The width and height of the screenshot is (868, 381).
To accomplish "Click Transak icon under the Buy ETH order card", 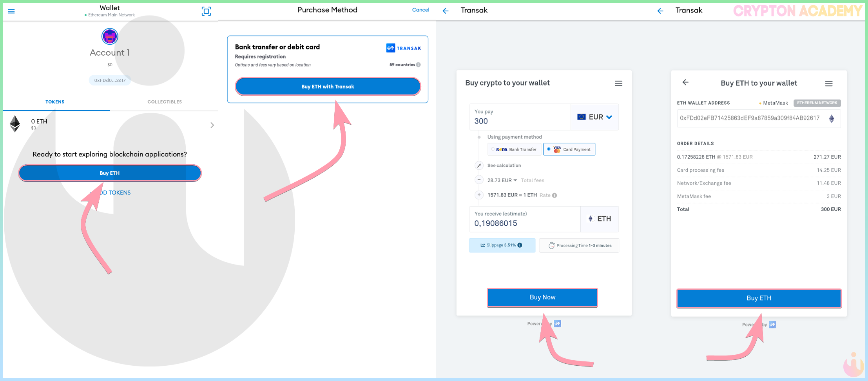I will pyautogui.click(x=772, y=325).
